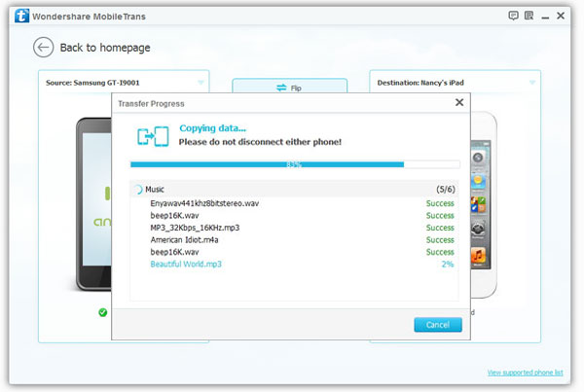
Task: Click the Flip arrows icon
Action: 281,88
